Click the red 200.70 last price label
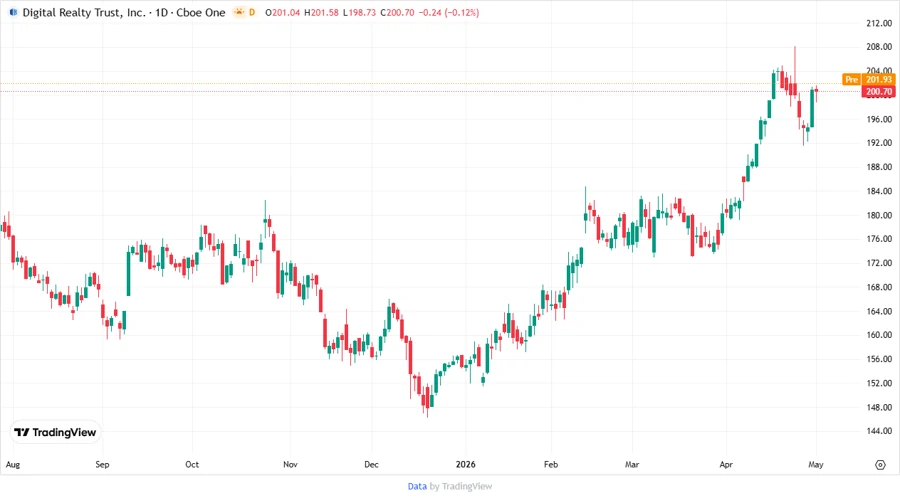 (x=878, y=92)
